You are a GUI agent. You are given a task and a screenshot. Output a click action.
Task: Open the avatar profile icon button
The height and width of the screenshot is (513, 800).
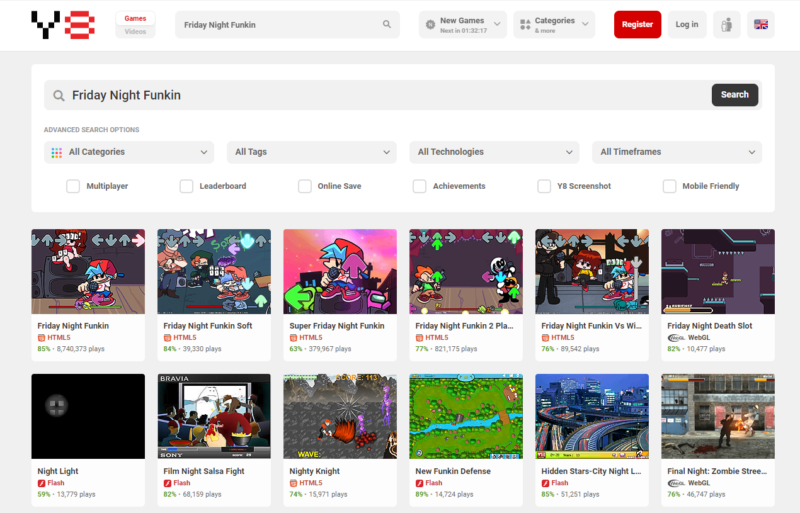(727, 25)
